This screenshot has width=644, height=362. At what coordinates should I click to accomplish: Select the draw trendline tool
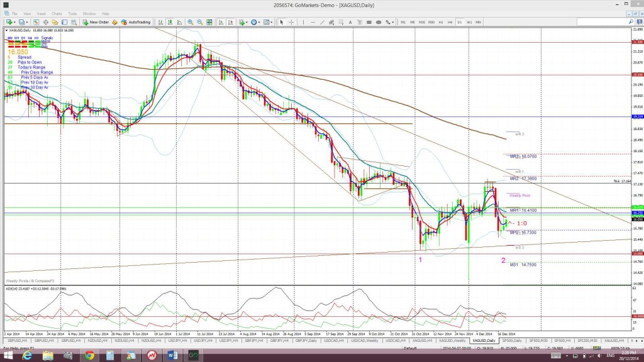322,22
